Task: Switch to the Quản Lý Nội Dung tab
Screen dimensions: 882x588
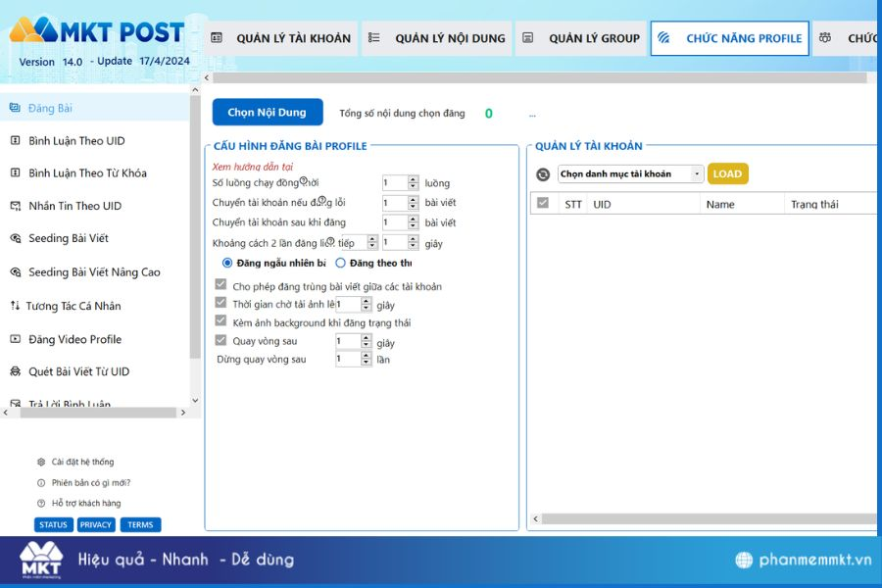Action: [437, 39]
